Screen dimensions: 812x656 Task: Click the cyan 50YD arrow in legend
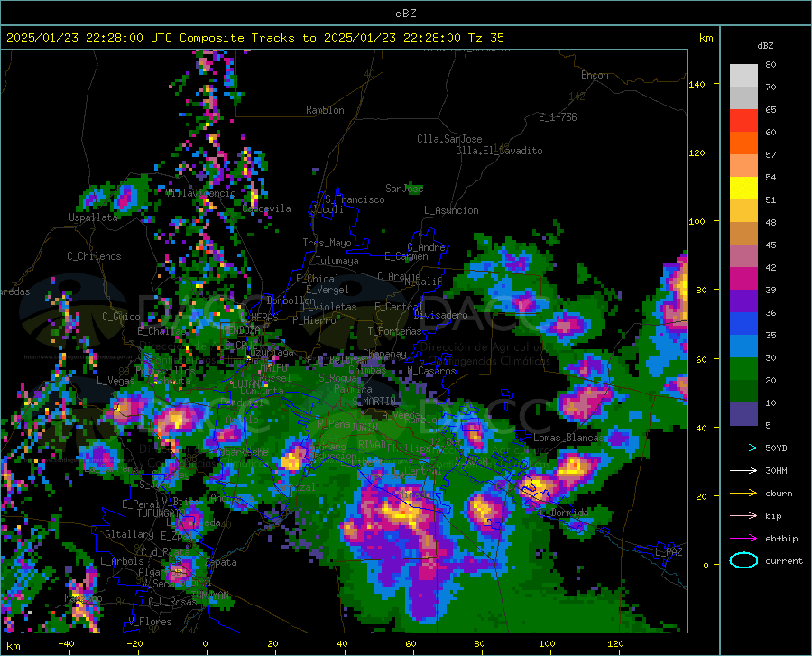[x=743, y=448]
